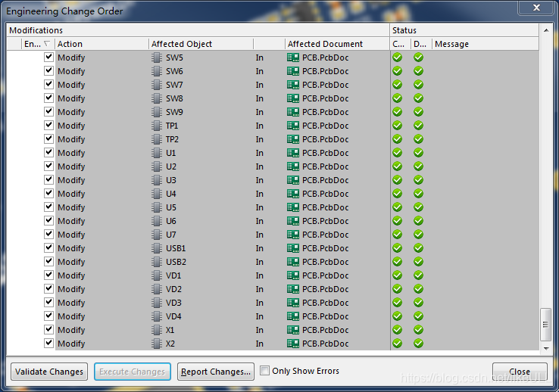Click the VD4 object name

point(173,316)
